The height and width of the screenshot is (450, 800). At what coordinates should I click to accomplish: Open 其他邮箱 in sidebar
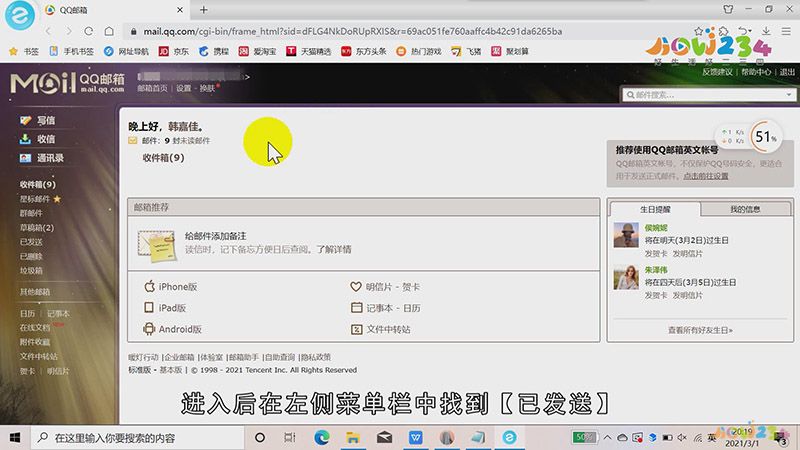[35, 292]
